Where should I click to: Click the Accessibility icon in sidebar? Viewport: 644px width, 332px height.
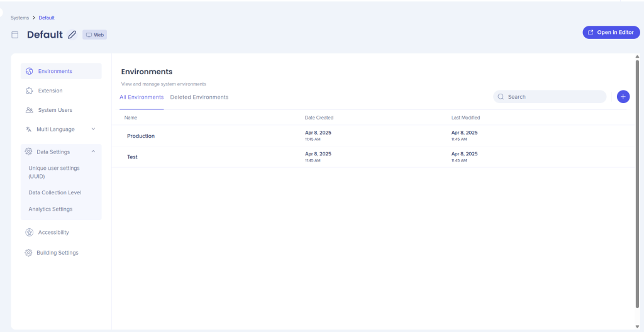tap(29, 233)
